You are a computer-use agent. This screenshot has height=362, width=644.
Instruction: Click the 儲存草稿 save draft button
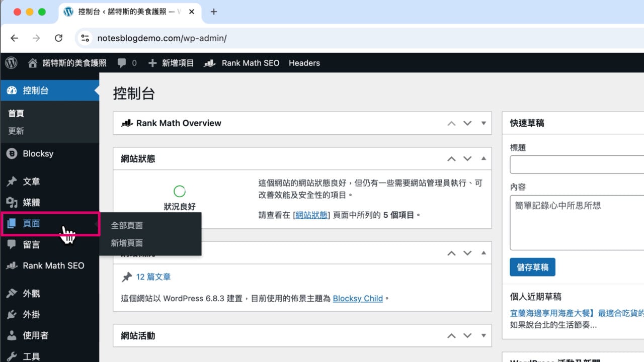coord(532,267)
